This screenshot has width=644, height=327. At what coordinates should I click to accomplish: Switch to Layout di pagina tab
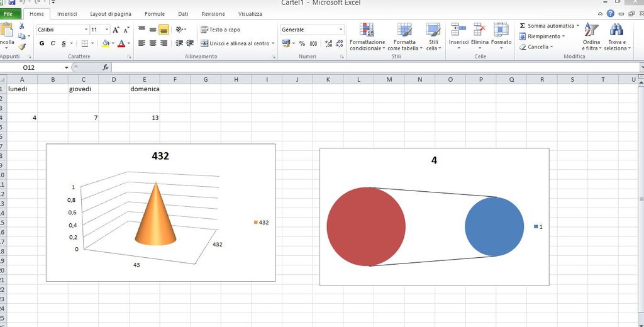point(111,14)
